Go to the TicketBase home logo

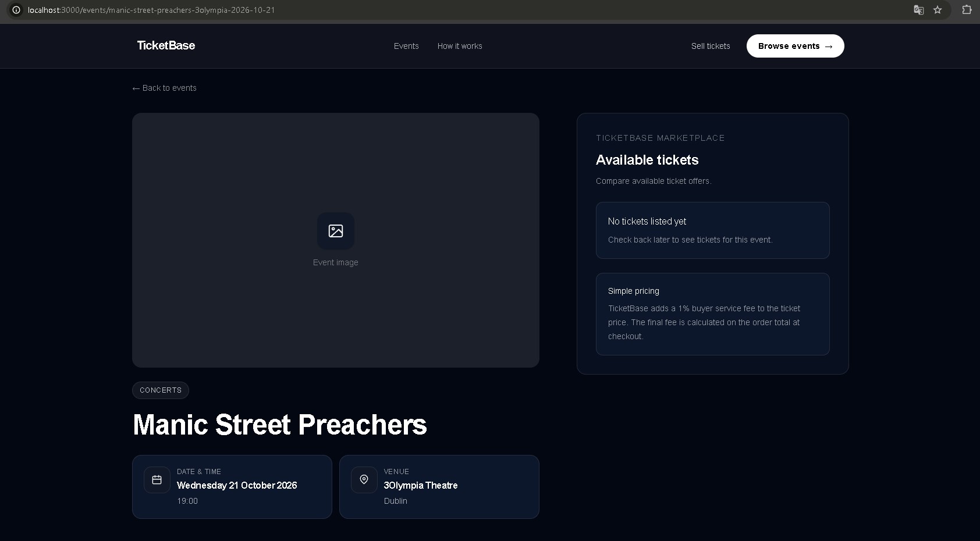click(166, 45)
